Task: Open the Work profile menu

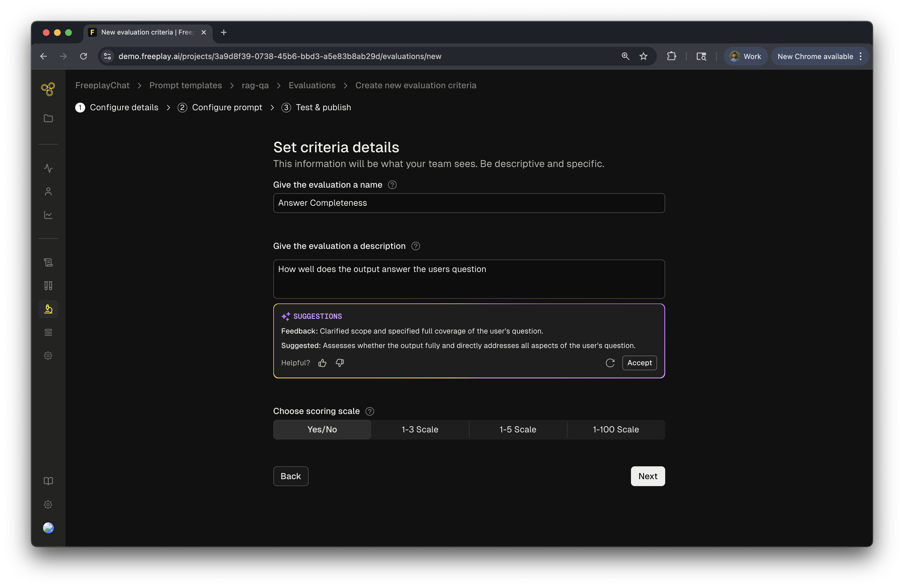Action: tap(746, 56)
